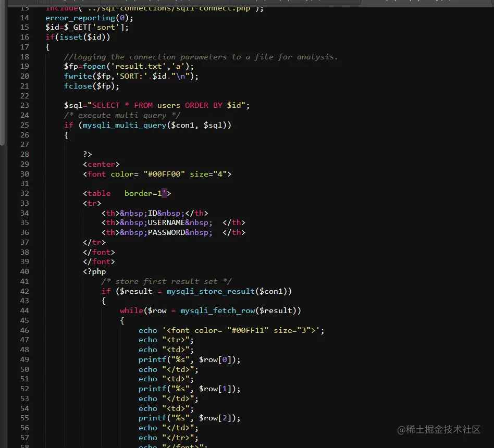Click the font color="#00FF00" size="4" tag
The image size is (494, 448).
tap(157, 174)
